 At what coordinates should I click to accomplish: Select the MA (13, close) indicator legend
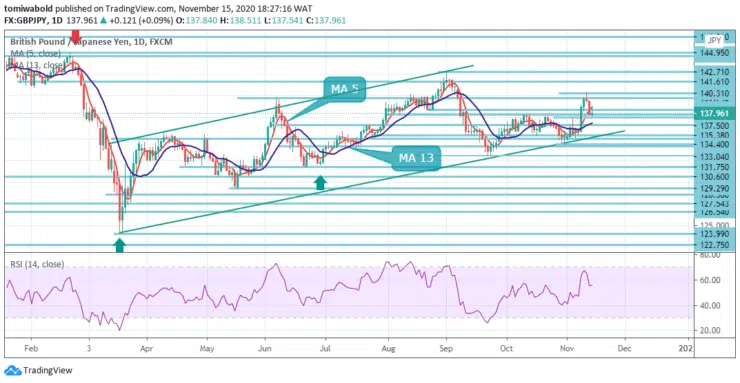pyautogui.click(x=37, y=65)
